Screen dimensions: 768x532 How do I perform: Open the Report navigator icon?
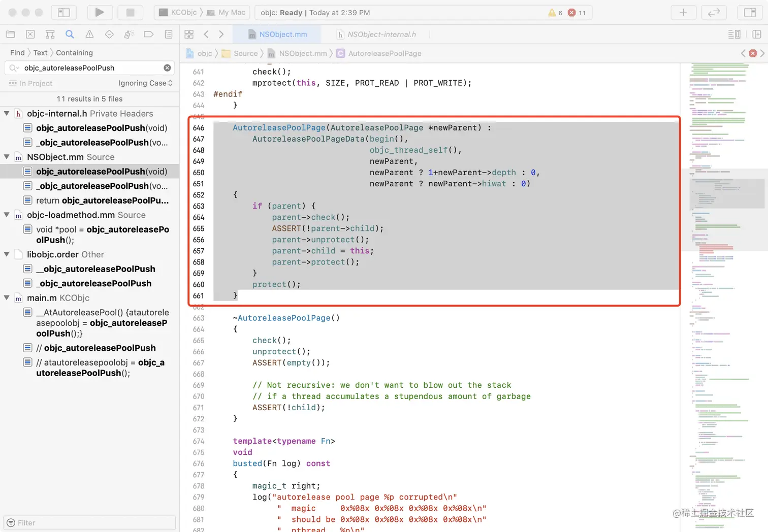click(169, 35)
